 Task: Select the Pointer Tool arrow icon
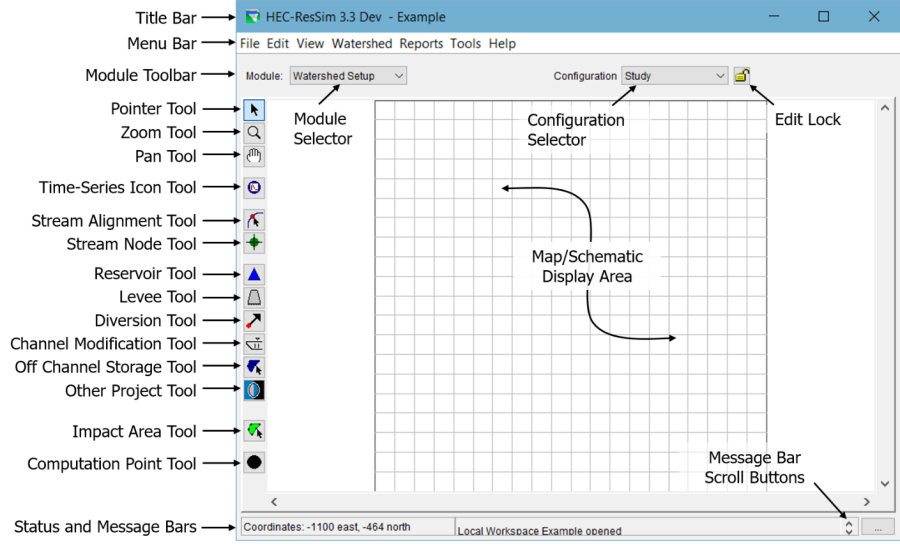[254, 110]
